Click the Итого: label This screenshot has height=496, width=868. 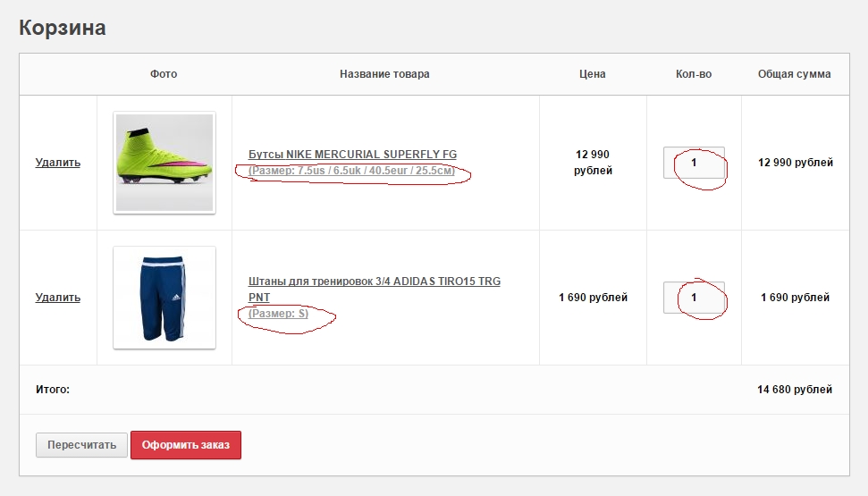click(x=53, y=389)
